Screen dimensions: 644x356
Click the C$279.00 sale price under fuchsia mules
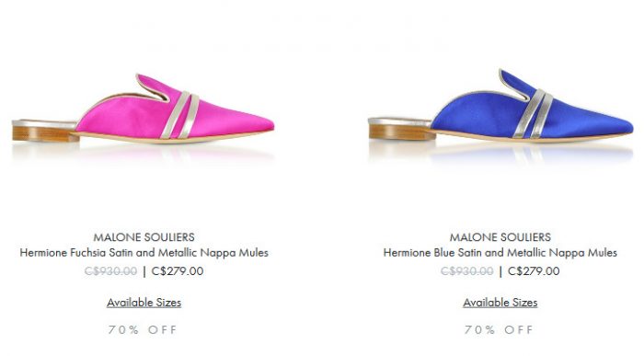coord(178,271)
